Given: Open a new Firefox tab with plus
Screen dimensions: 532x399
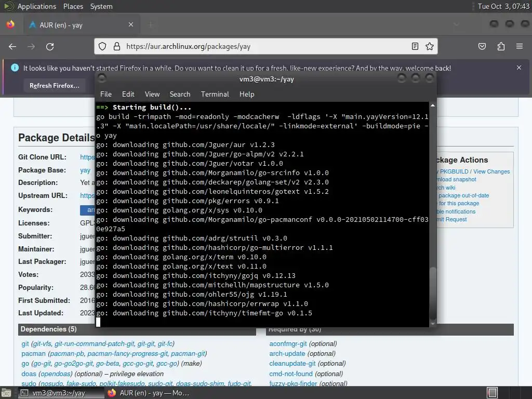Looking at the screenshot, I should click(151, 24).
